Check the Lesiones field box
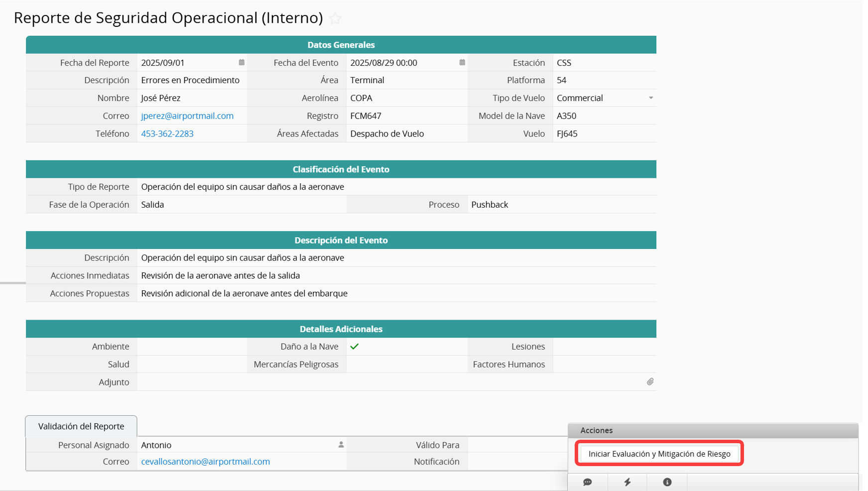 604,347
